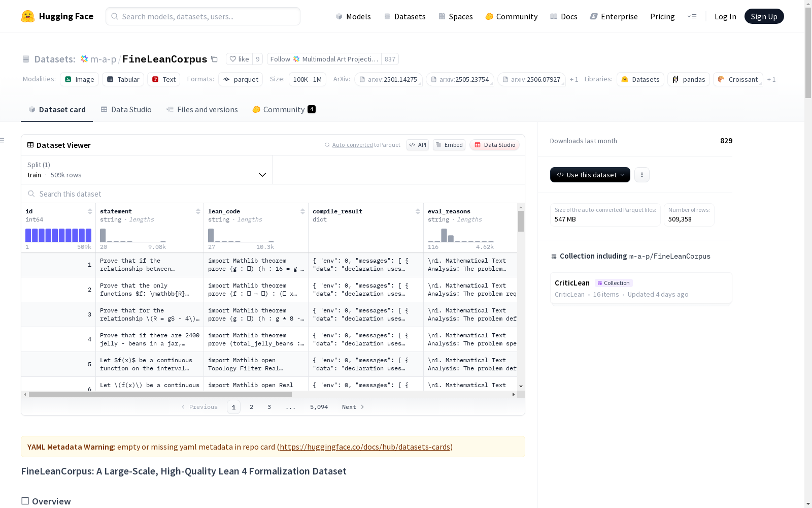This screenshot has height=508, width=812.
Task: Switch to Files and versions tab
Action: [x=202, y=109]
